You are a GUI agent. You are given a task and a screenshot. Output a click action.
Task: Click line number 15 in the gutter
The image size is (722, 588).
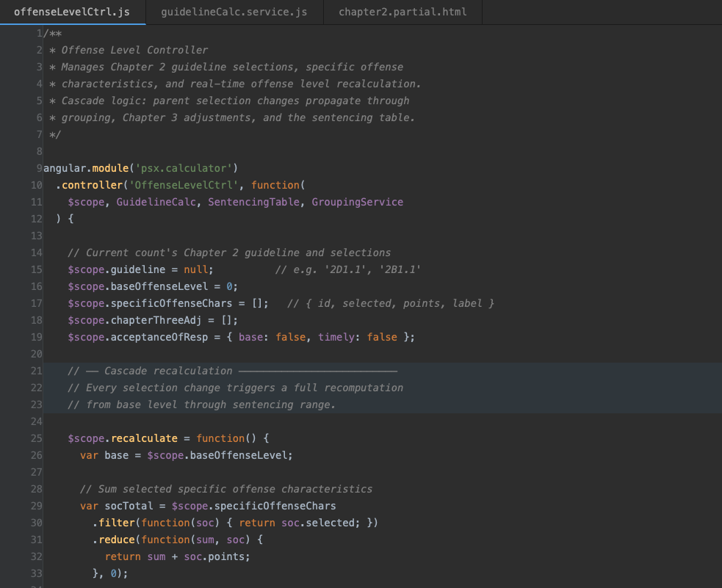36,269
